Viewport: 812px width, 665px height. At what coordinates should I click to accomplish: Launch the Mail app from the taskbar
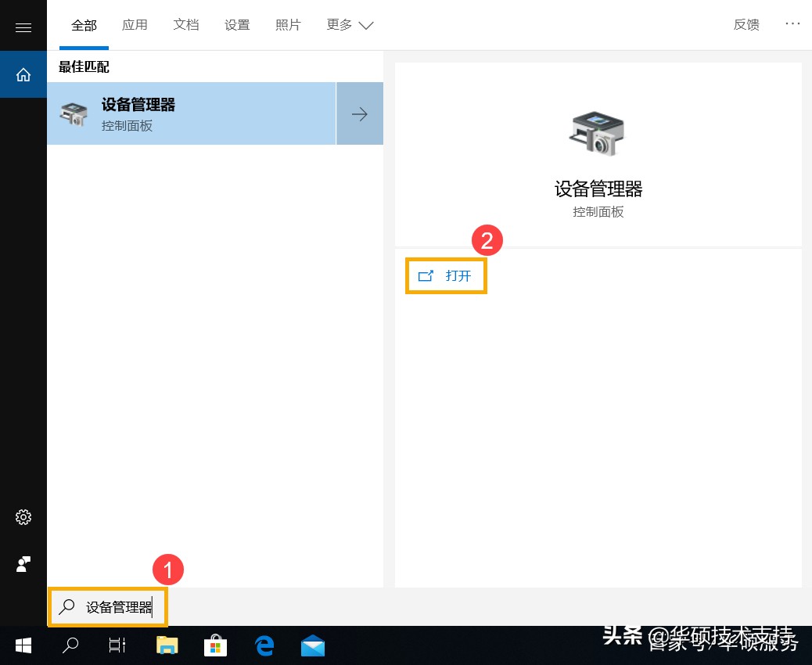click(313, 645)
